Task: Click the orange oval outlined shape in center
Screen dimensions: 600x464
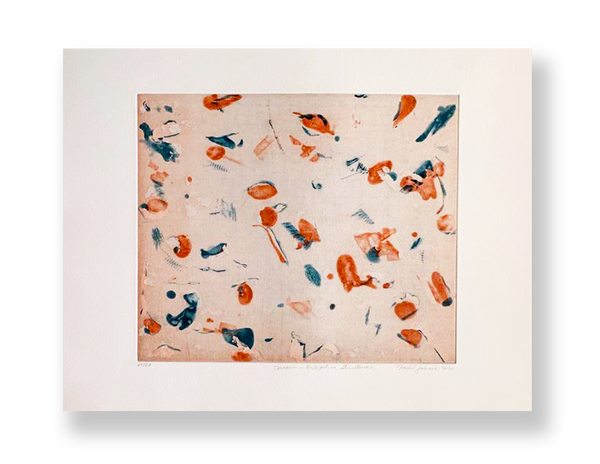Action: coord(262,190)
